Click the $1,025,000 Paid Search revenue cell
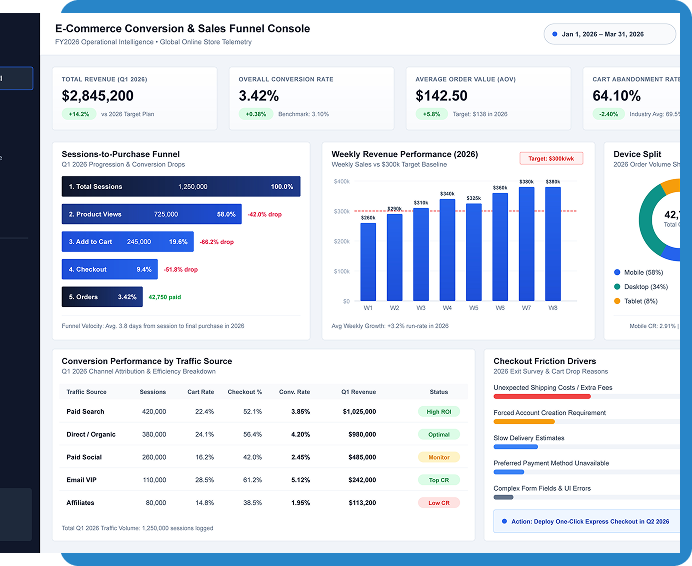This screenshot has height=566, width=692. pos(359,411)
